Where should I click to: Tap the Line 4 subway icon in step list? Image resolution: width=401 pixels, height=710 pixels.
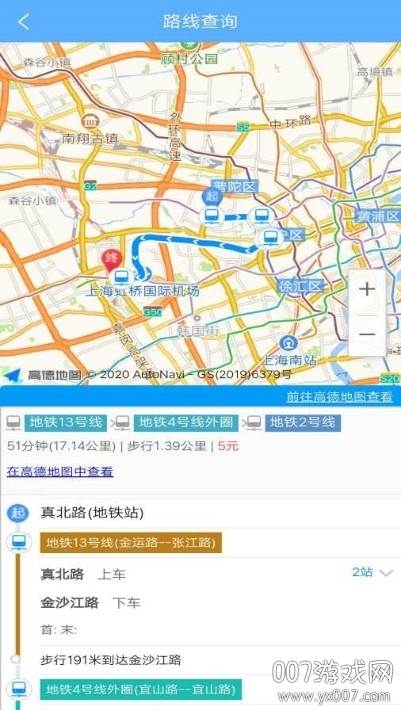pos(19,689)
